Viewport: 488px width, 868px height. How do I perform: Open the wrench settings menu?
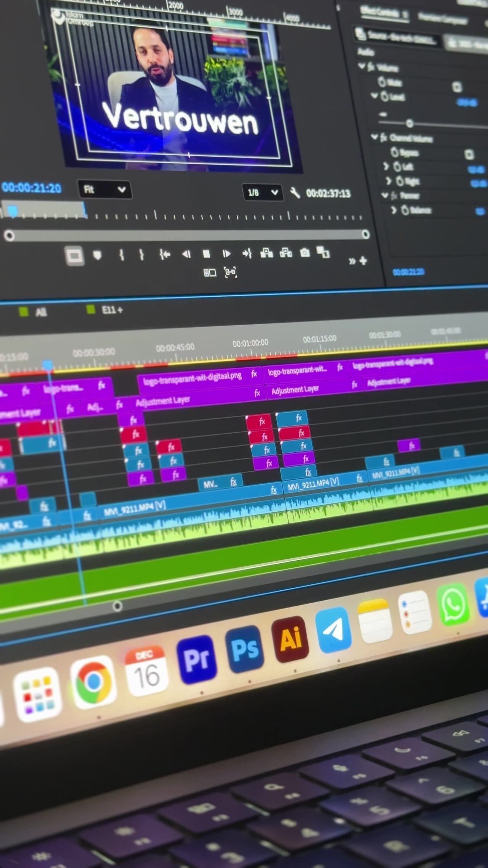(x=295, y=193)
